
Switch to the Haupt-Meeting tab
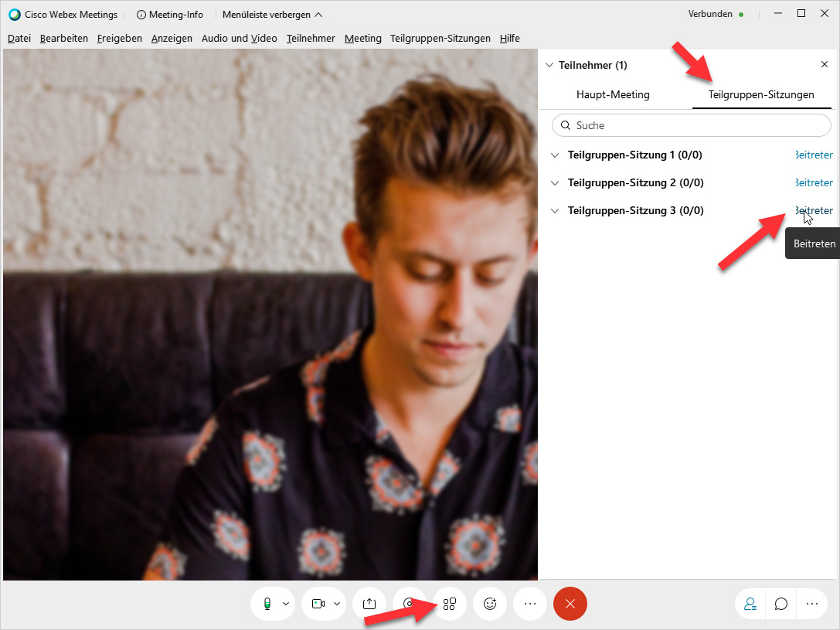613,95
